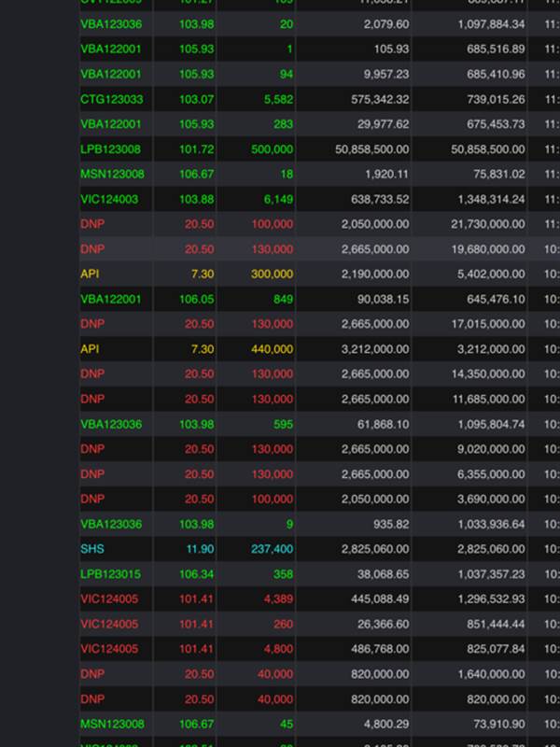Screen dimensions: 560x747
Task: Click the value 73,910.90
Action: 499,725
